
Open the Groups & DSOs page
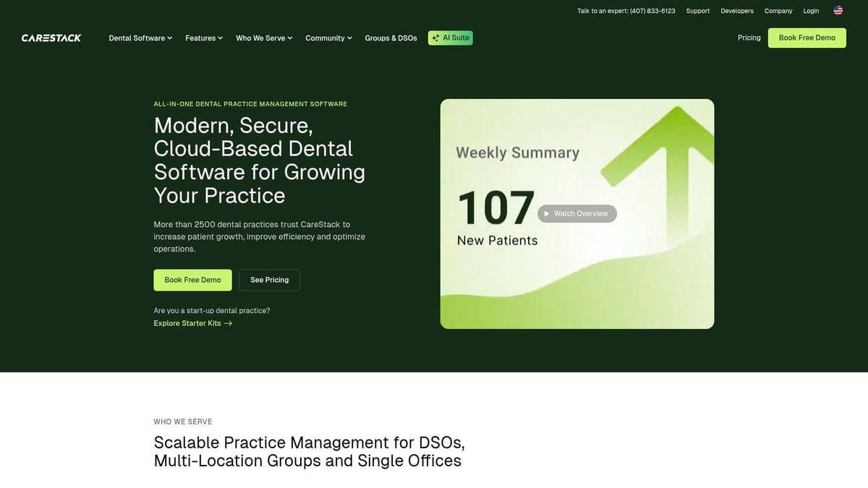[391, 38]
